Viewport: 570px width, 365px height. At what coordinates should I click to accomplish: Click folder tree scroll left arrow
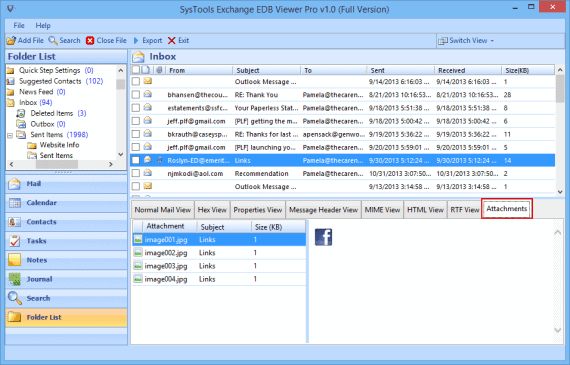pos(11,164)
